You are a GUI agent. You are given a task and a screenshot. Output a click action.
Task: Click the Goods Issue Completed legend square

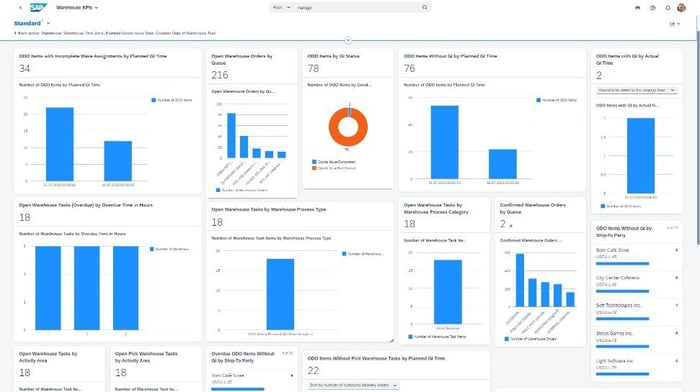pyautogui.click(x=314, y=162)
